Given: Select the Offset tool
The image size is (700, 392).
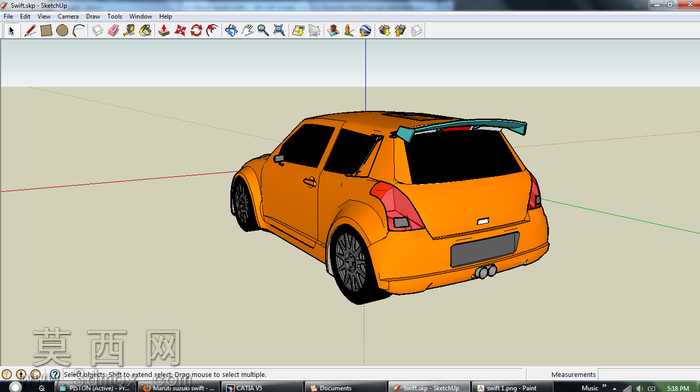Looking at the screenshot, I should 212,30.
